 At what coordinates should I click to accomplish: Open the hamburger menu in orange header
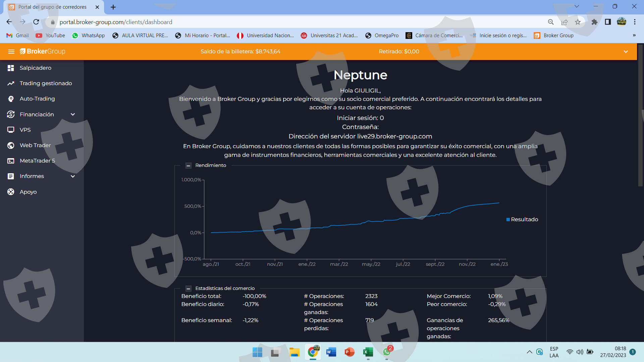11,52
